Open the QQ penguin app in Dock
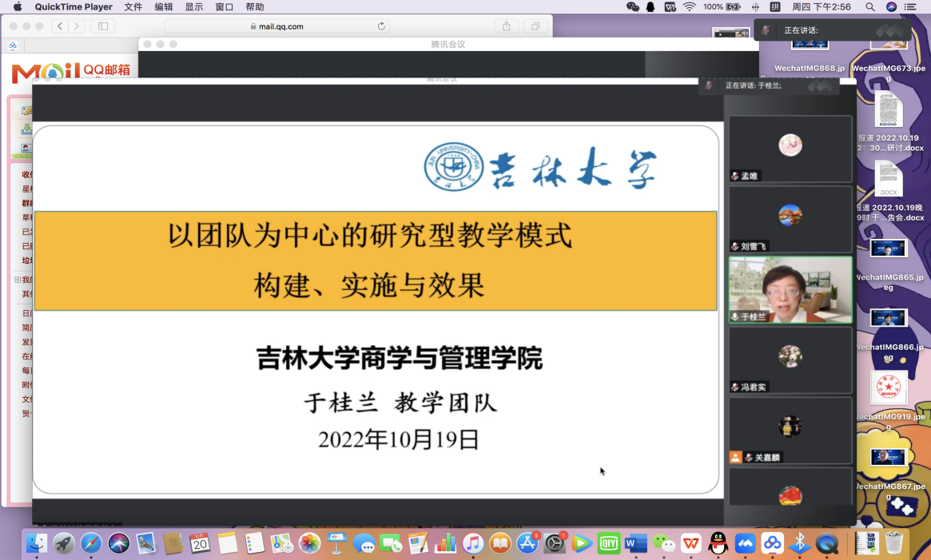Viewport: 931px width, 560px height. click(718, 544)
